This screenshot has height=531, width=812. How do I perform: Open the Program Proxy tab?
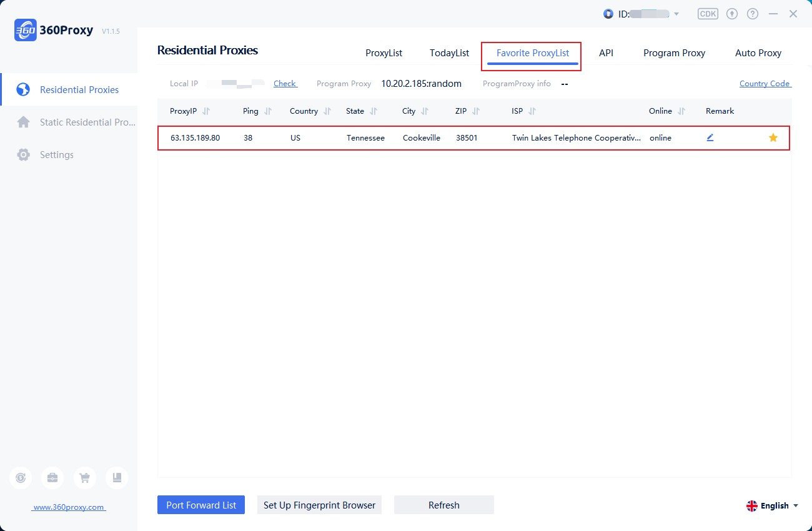[x=674, y=53]
